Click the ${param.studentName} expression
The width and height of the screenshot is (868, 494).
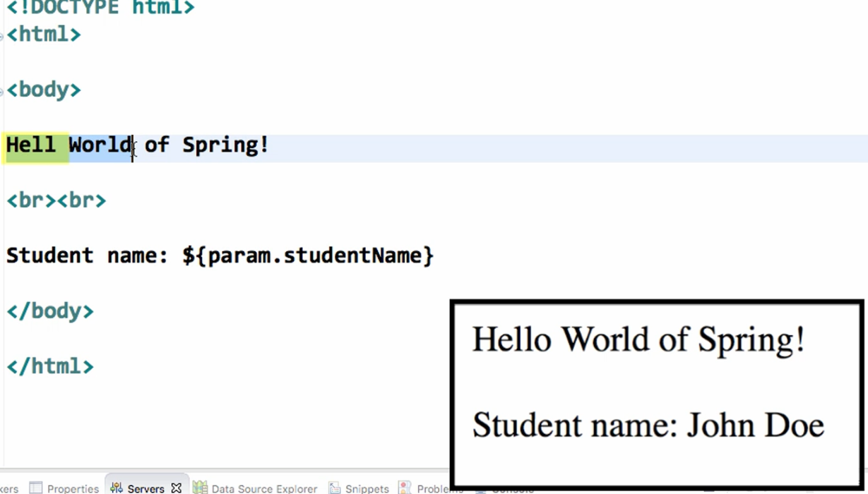[x=308, y=255]
